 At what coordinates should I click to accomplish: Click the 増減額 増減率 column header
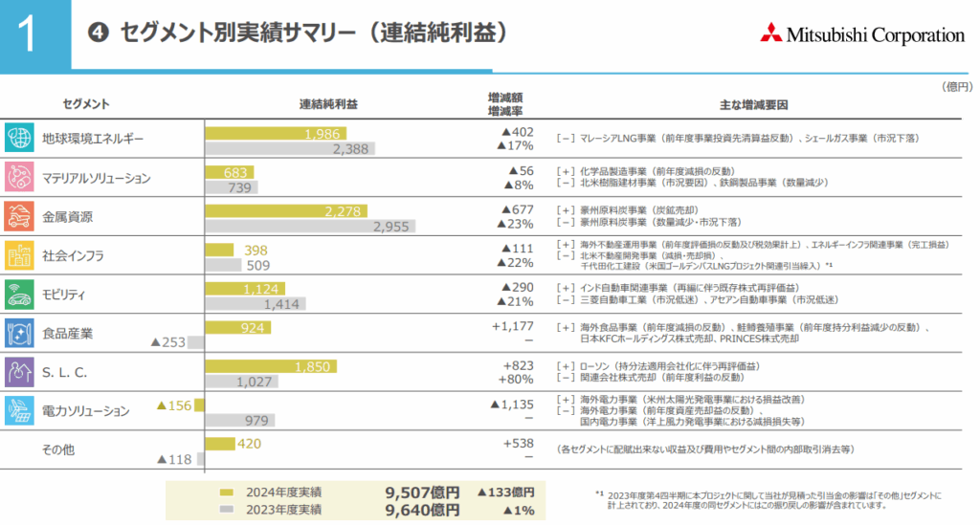[505, 104]
